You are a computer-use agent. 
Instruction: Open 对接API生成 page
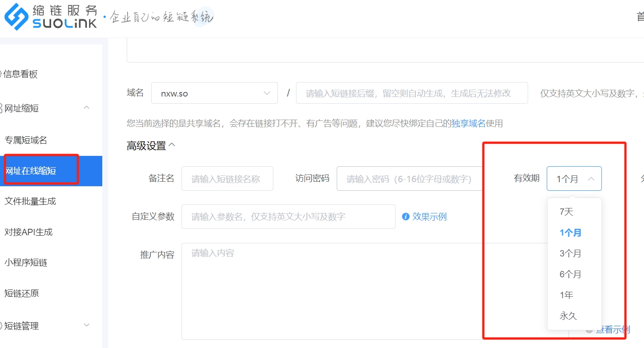(29, 232)
